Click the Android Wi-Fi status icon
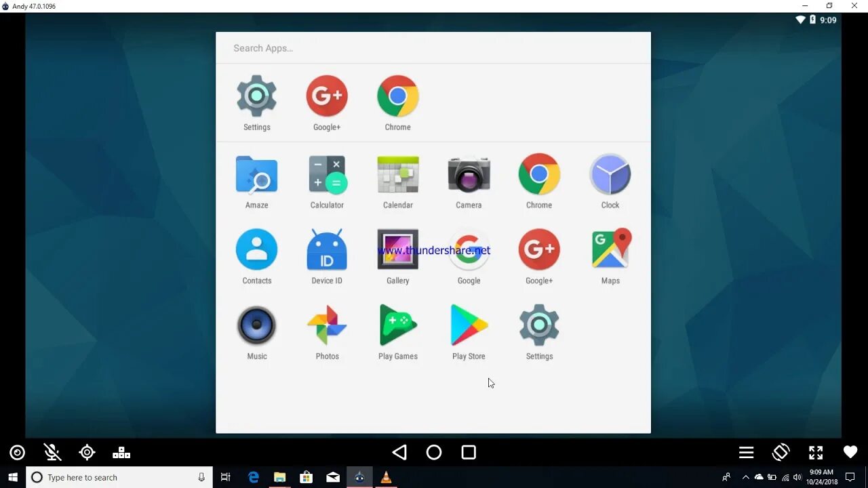Screen dimensions: 868x488 point(801,20)
